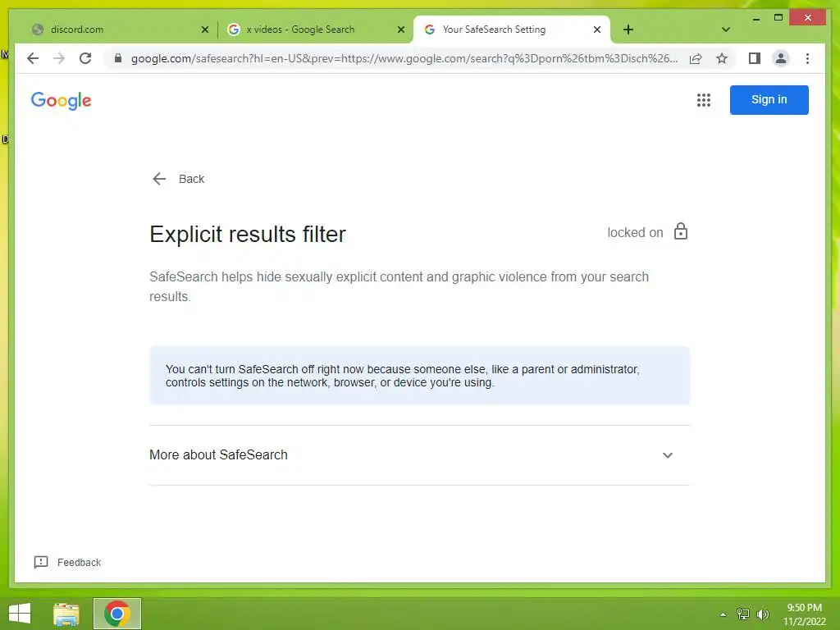Open Chrome three-dot menu
Screen dimensions: 840x630
[807, 58]
